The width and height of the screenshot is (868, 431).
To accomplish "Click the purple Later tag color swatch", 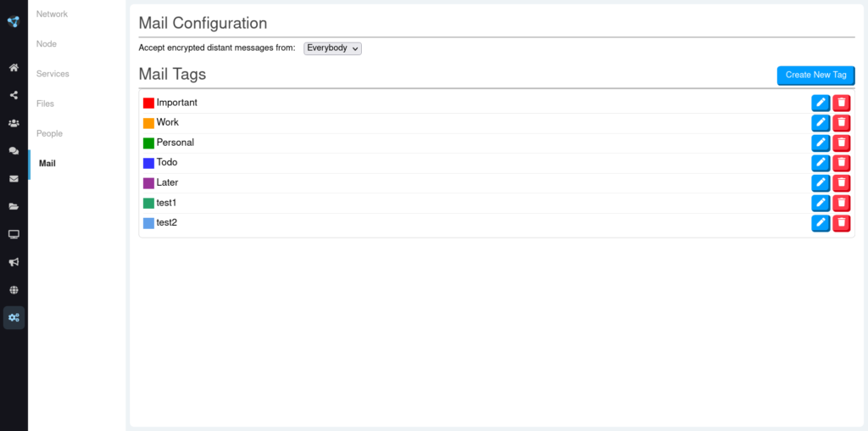I will tap(148, 183).
